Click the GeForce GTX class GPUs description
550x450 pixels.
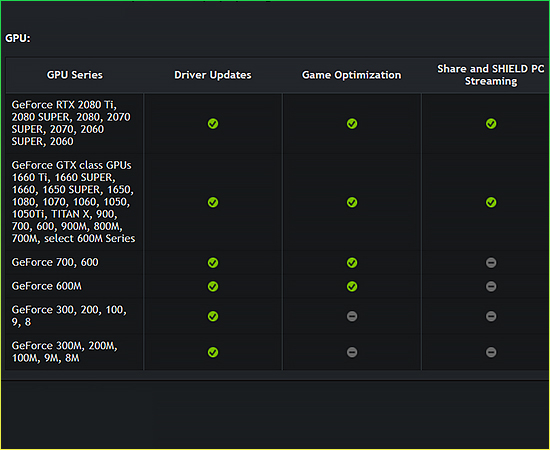73,202
